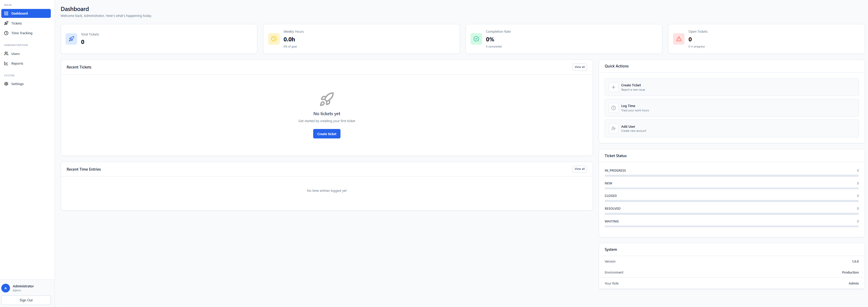The width and height of the screenshot is (868, 307).
Task: Click View all in Recent Time Entries
Action: tap(579, 169)
